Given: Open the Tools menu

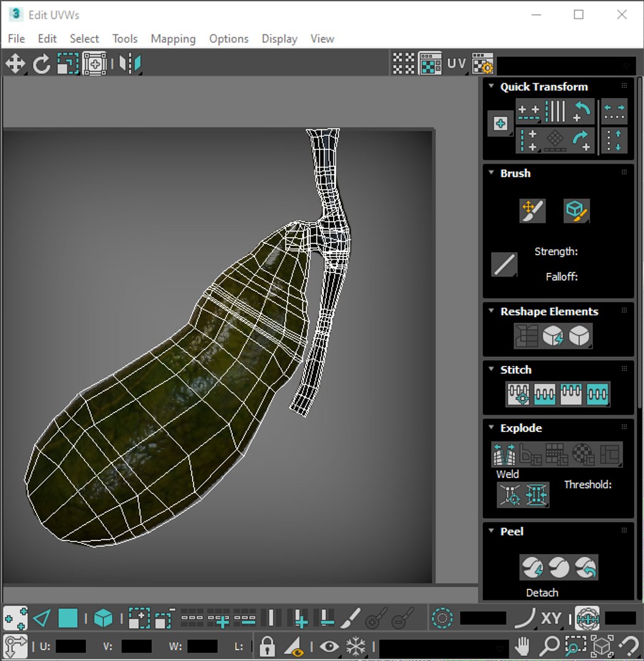Looking at the screenshot, I should point(125,39).
